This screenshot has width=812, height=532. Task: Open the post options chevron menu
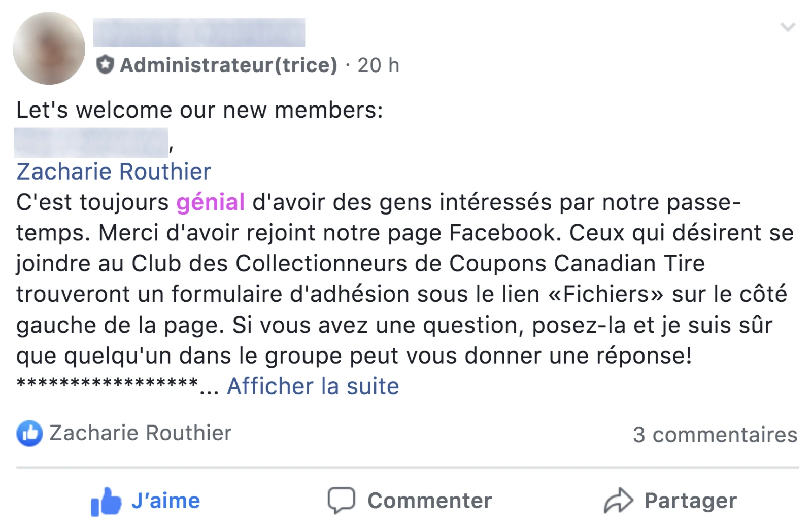[x=787, y=27]
